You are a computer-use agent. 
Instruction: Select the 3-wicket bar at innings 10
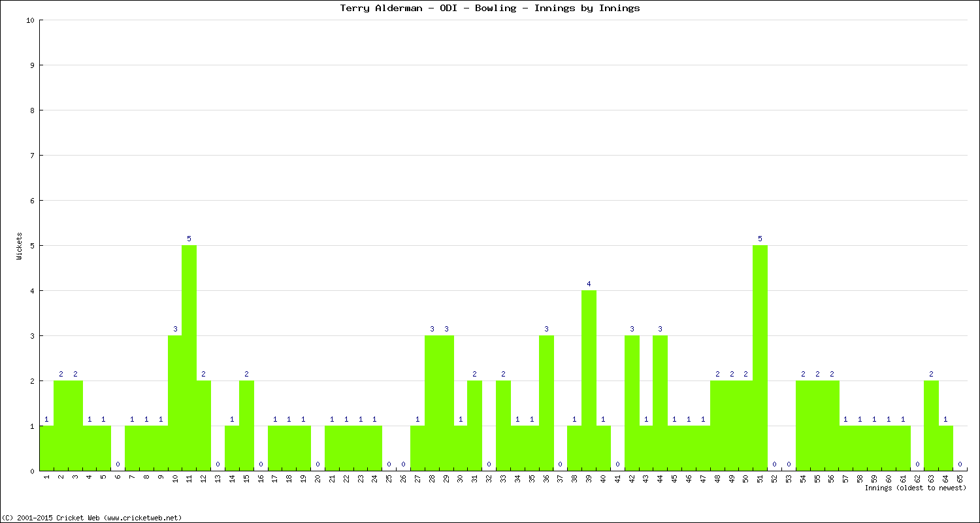tap(175, 403)
